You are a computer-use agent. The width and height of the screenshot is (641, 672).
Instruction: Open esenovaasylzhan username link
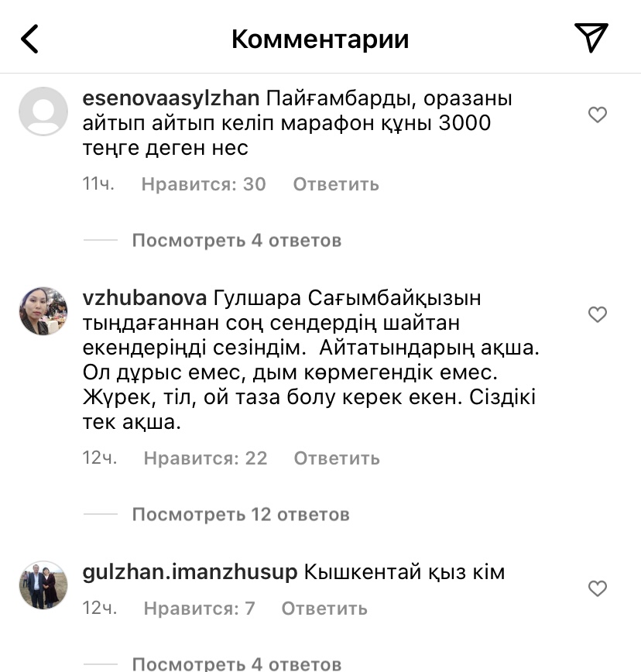point(170,100)
